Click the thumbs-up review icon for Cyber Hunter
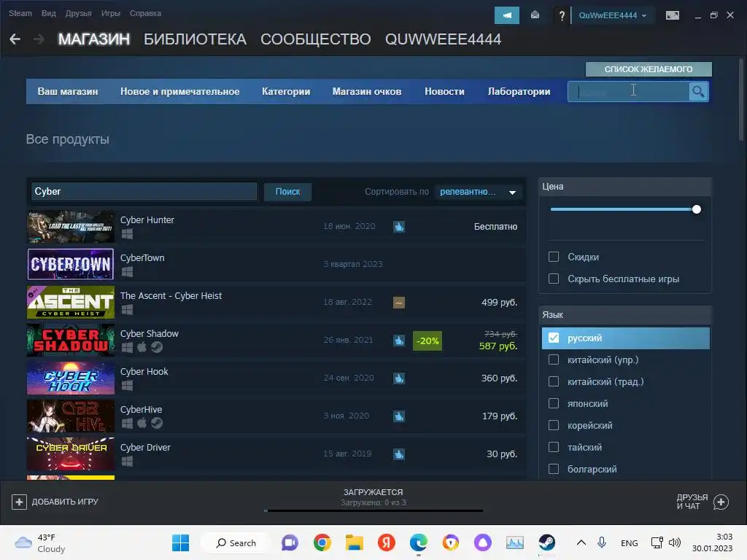 point(399,227)
